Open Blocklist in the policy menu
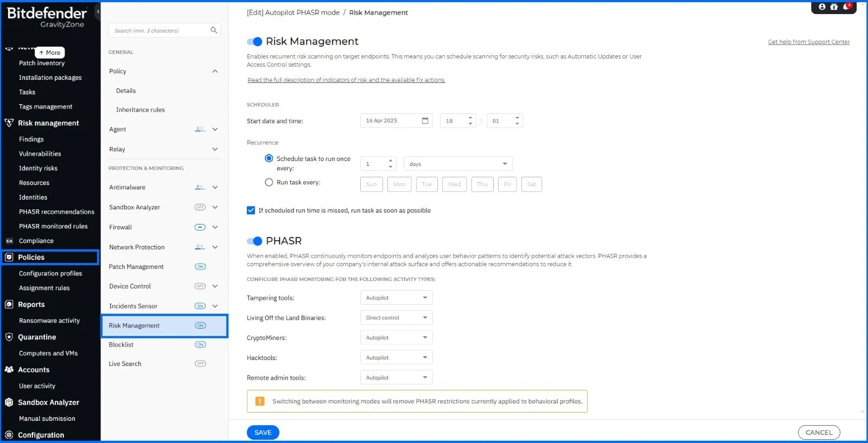Image resolution: width=868 pixels, height=443 pixels. [x=122, y=345]
